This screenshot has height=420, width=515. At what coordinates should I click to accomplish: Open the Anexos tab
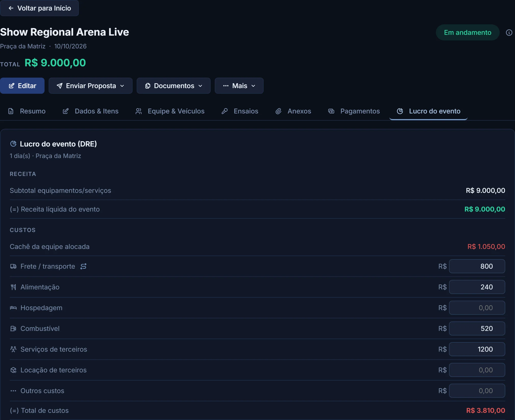click(x=293, y=111)
